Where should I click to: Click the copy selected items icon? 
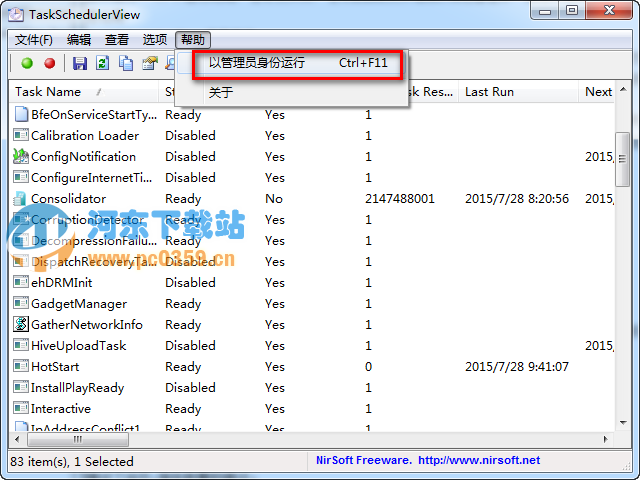(126, 63)
